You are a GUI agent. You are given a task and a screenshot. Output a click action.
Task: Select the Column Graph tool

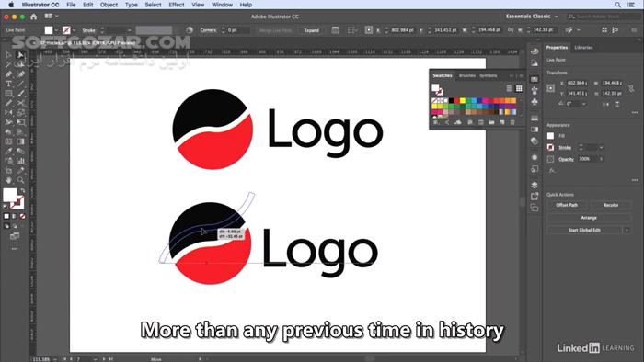20,161
